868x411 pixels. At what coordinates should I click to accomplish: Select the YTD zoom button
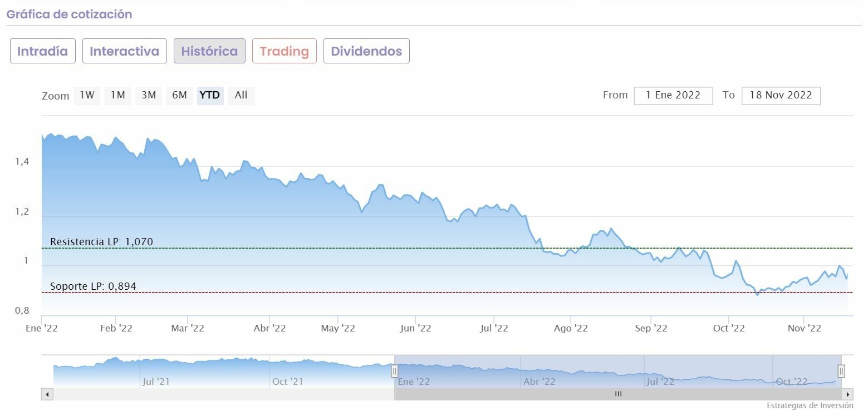(210, 95)
